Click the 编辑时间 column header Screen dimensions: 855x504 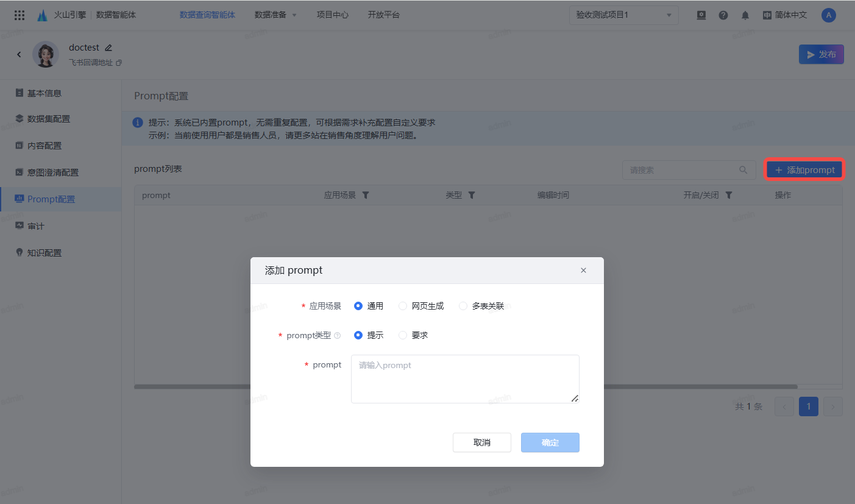point(553,195)
